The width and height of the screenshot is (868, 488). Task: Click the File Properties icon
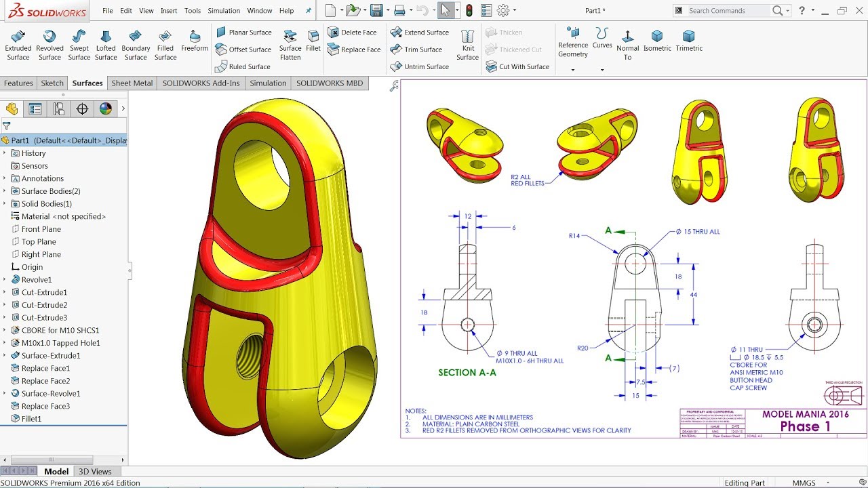click(x=486, y=10)
